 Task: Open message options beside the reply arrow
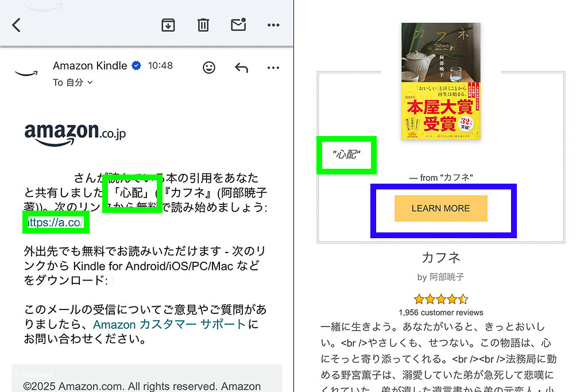coord(273,68)
